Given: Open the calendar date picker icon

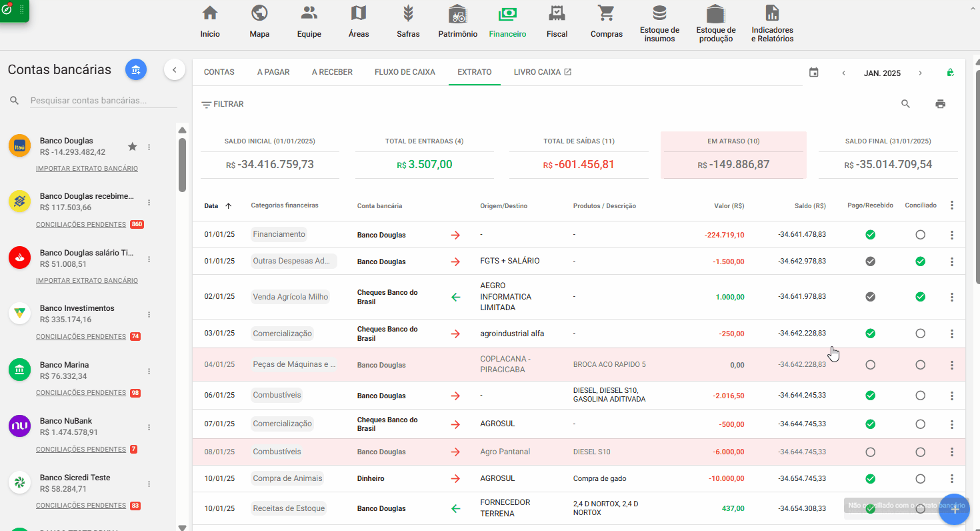Looking at the screenshot, I should tap(813, 73).
